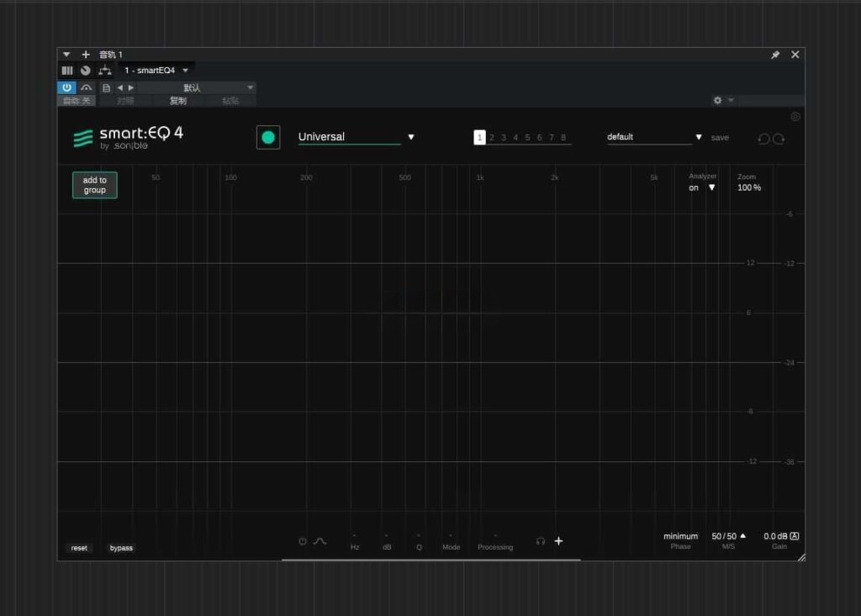Select state slot 7

tap(552, 137)
